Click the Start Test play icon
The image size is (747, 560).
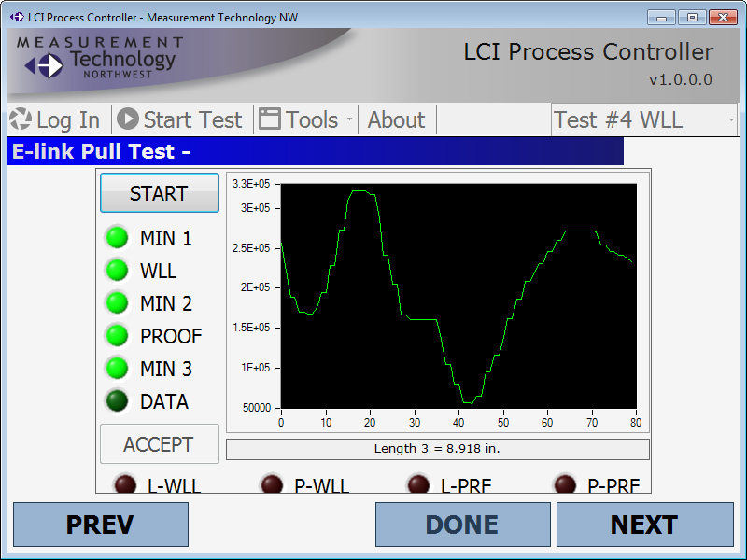coord(128,119)
